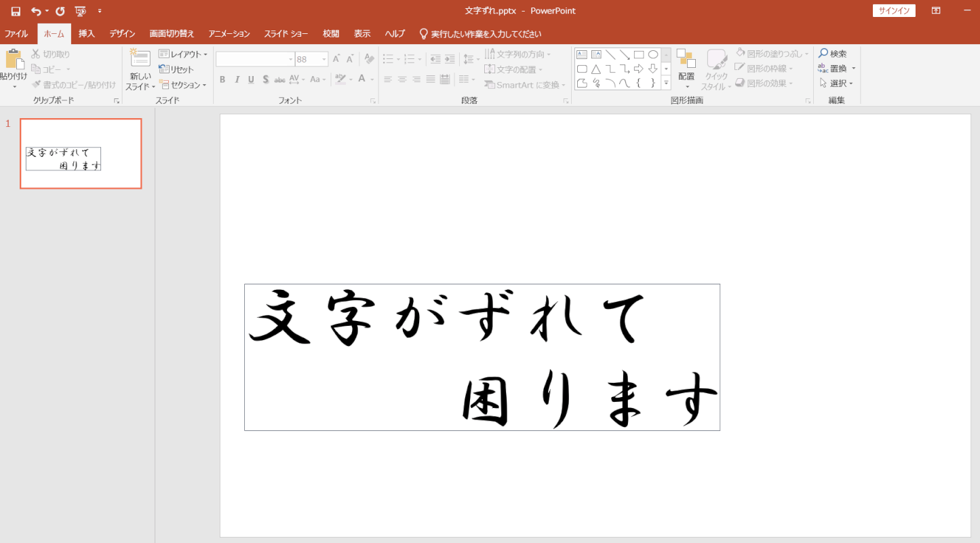Open Customize Quick Access Toolbar arrow
This screenshot has height=543, width=980.
tap(100, 11)
